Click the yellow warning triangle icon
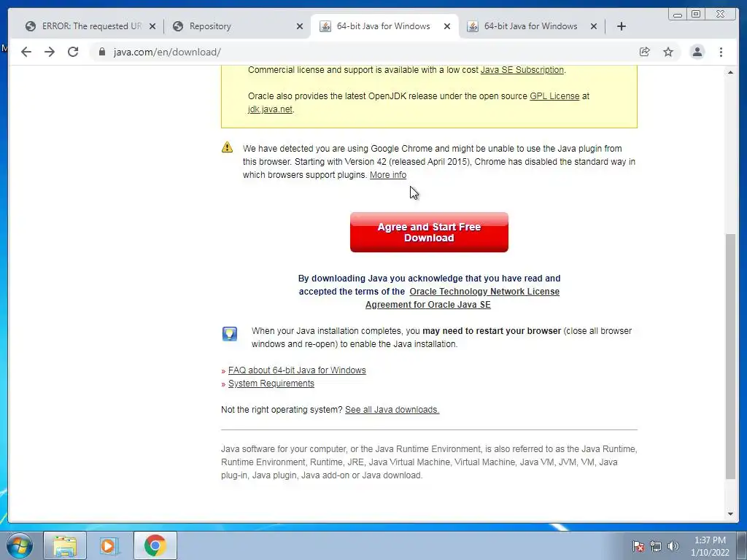 228,147
